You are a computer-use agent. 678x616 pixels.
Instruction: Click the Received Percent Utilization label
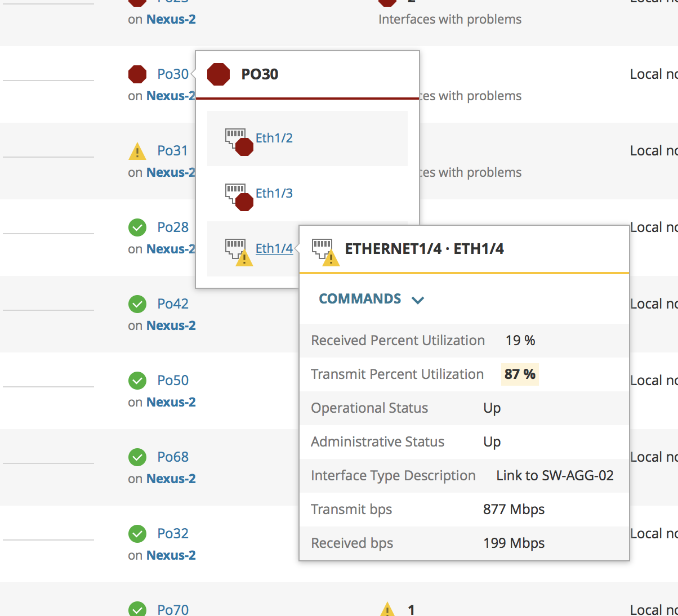(398, 341)
